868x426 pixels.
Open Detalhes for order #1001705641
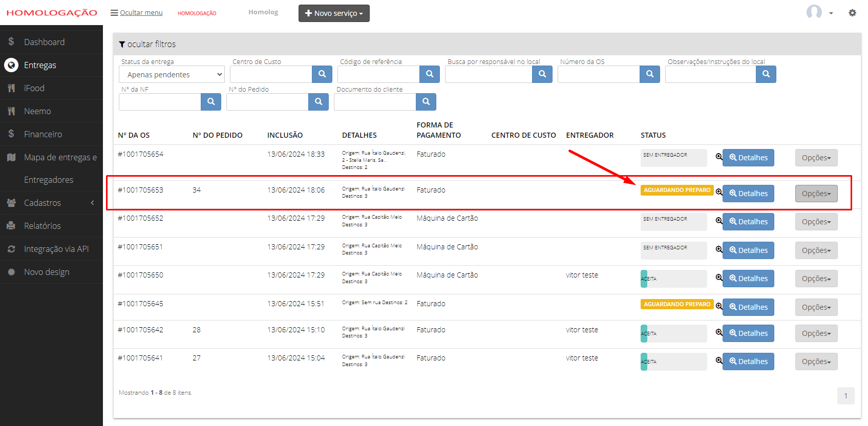(748, 361)
